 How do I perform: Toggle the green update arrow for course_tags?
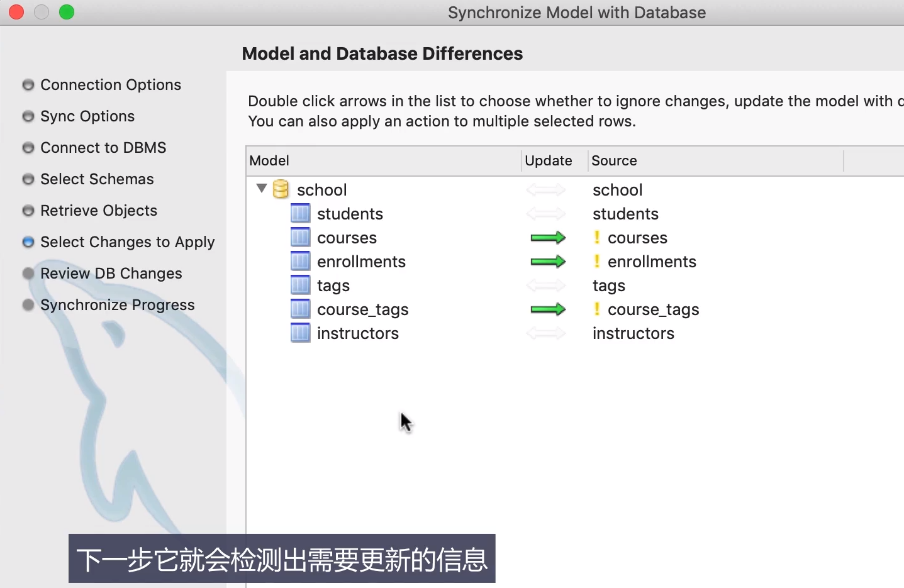(x=547, y=309)
